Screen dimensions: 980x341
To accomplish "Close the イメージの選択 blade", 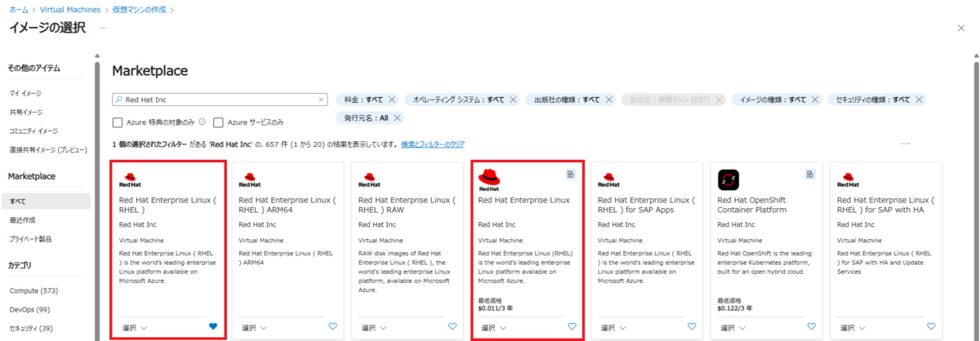I will (961, 27).
